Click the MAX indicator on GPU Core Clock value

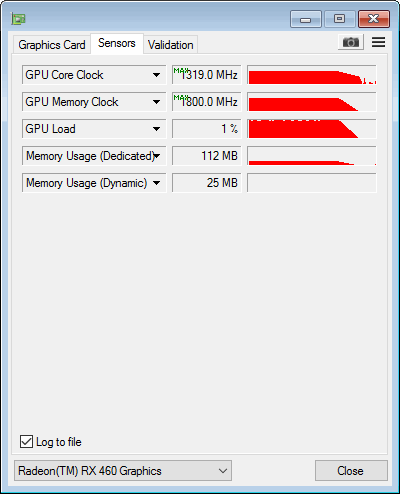point(181,71)
